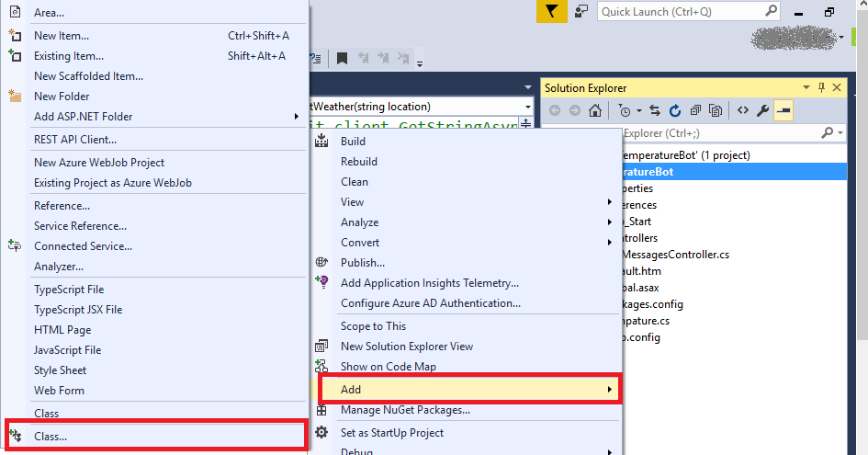This screenshot has height=455, width=868.
Task: Select the highlighted Class... menu entry
Action: 51,437
